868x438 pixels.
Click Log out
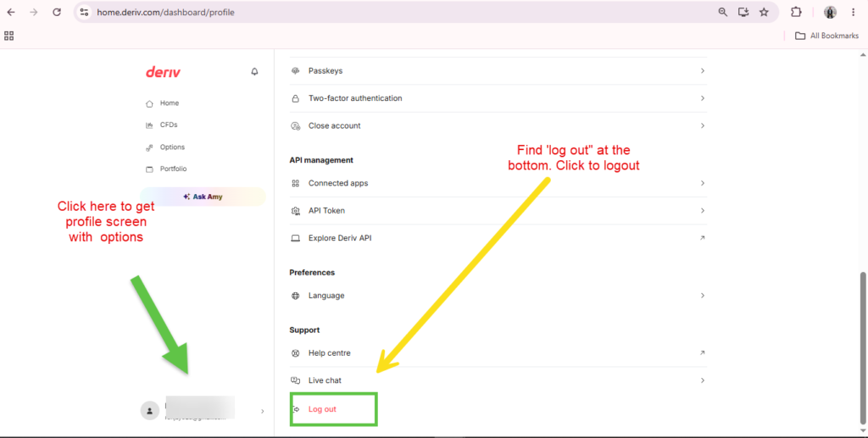322,409
